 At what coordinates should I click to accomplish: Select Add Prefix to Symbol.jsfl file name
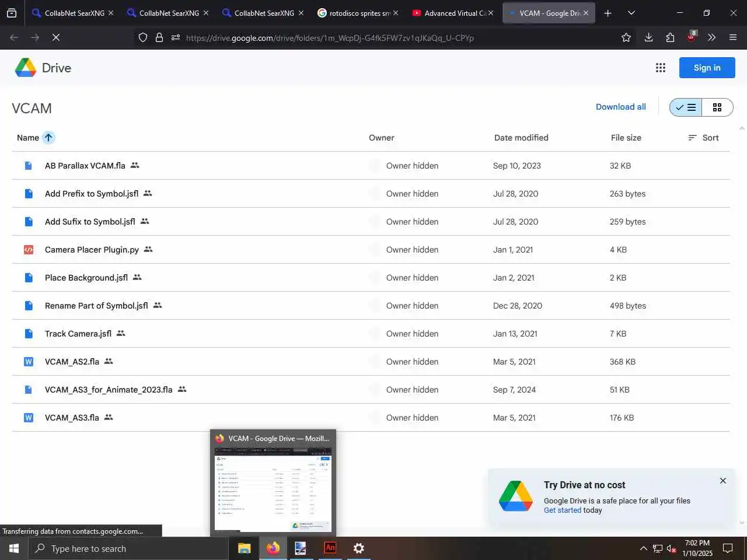pyautogui.click(x=92, y=194)
